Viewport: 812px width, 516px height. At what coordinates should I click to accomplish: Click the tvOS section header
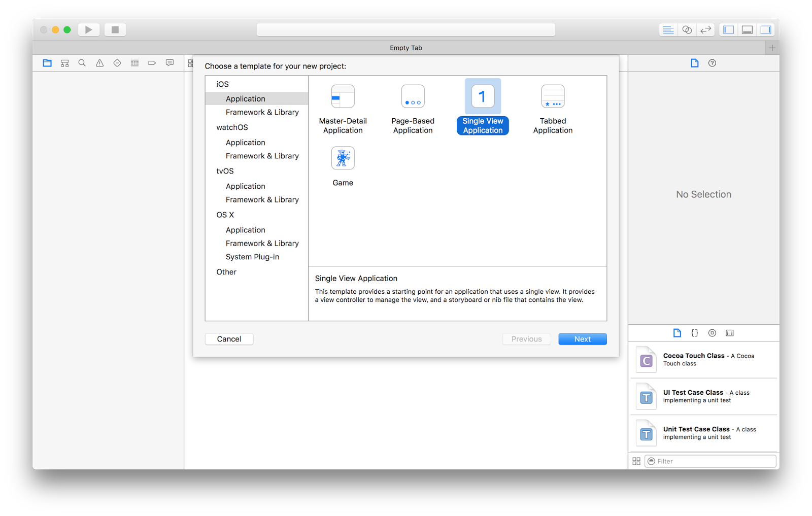[225, 171]
